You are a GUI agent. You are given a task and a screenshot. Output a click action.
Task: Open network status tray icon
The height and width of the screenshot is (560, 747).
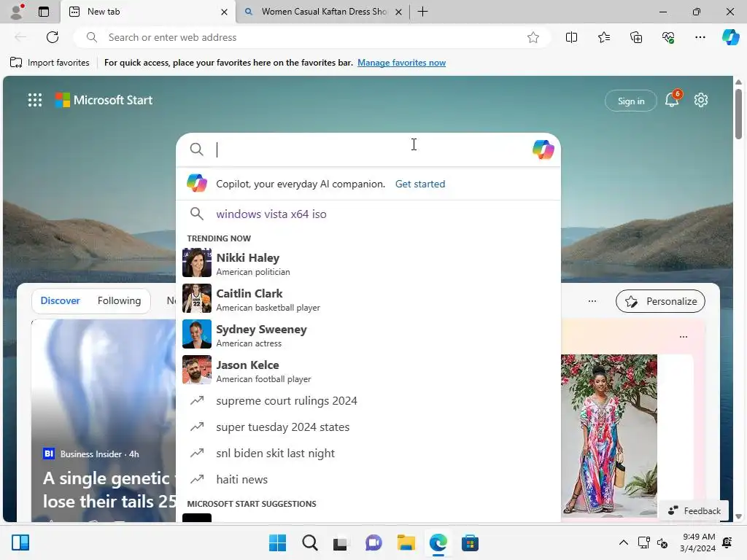tap(643, 542)
